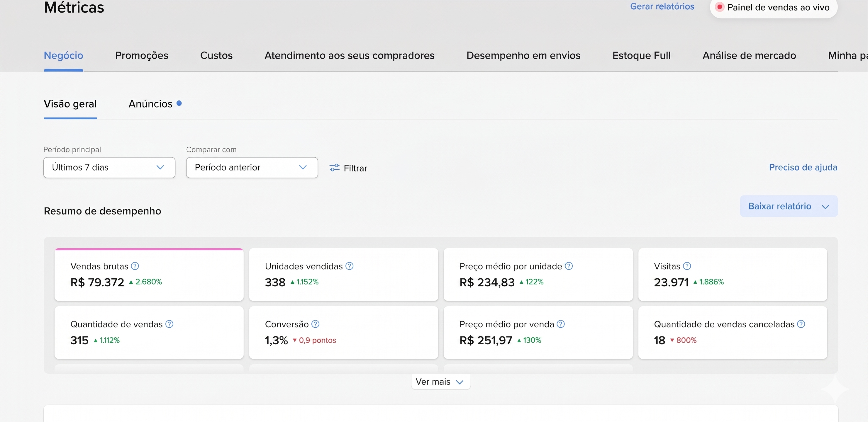Open info icon for Preço médio por unidade
The image size is (868, 422).
point(569,266)
